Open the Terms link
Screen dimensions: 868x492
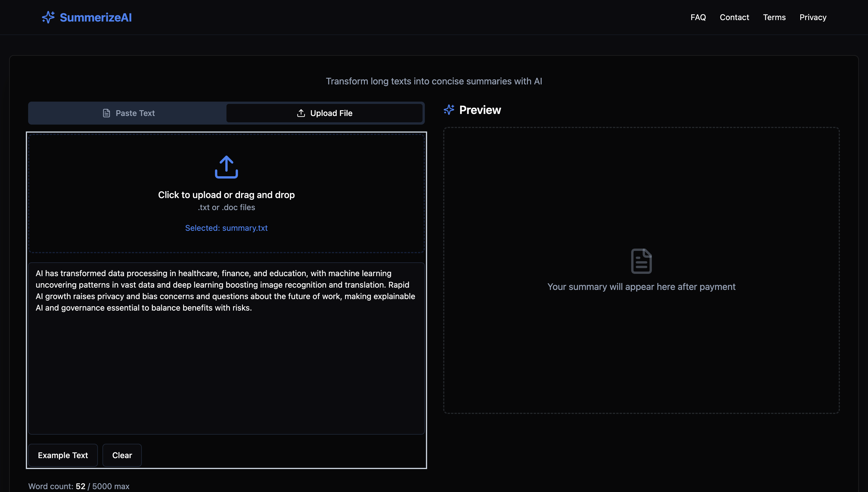(x=774, y=17)
